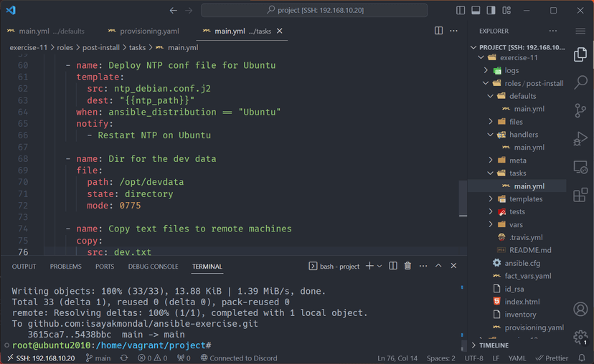Split the terminal panel
The width and height of the screenshot is (594, 364).
tap(393, 266)
